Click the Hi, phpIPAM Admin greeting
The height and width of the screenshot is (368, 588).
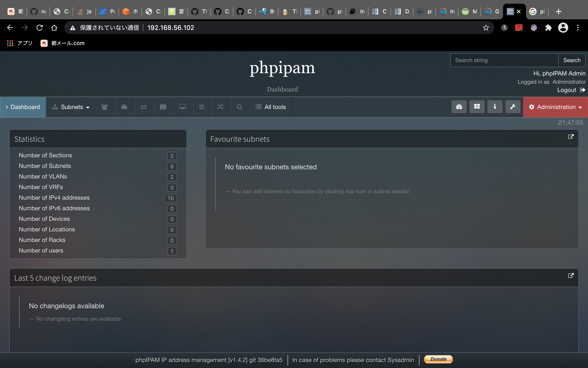tap(559, 73)
